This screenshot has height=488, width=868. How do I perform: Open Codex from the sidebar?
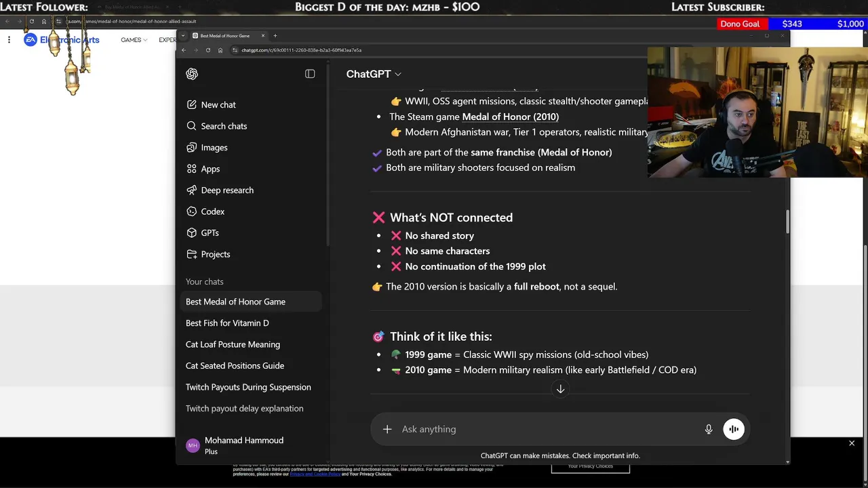tap(251, 211)
